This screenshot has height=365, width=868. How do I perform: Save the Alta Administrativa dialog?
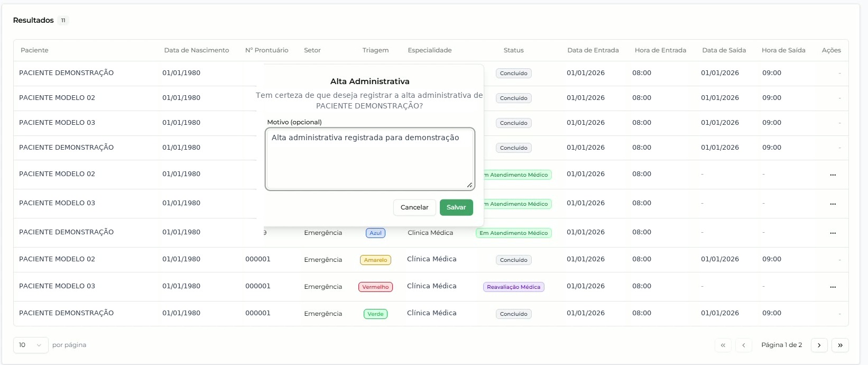456,207
